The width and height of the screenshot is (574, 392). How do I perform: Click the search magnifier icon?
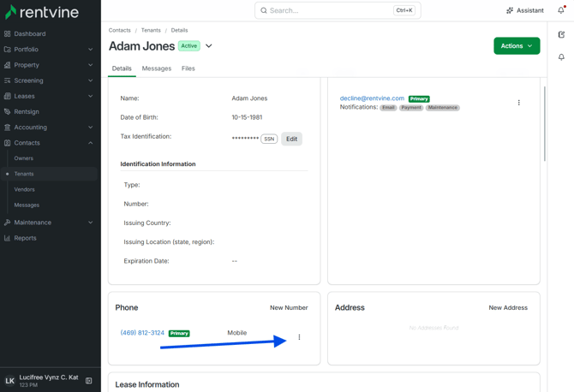[264, 10]
